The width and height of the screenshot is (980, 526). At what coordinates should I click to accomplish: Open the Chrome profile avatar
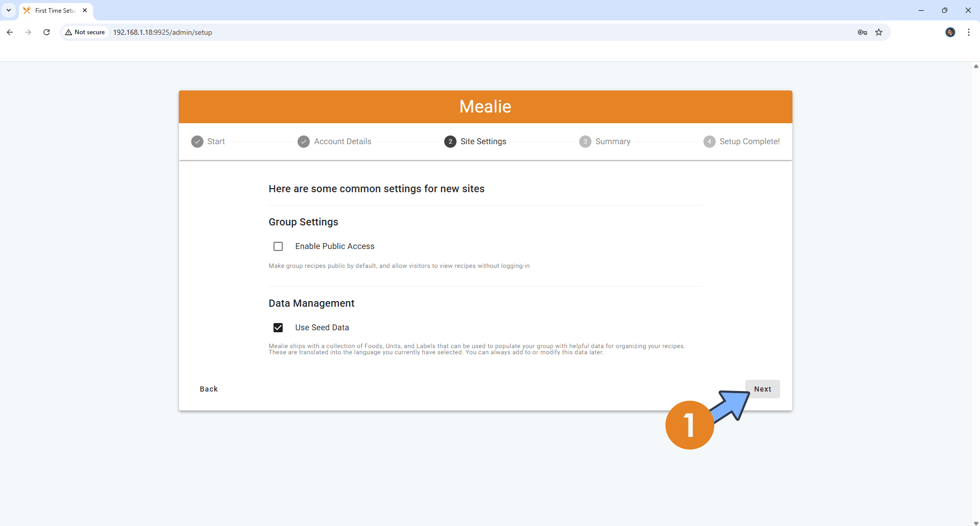coord(950,32)
